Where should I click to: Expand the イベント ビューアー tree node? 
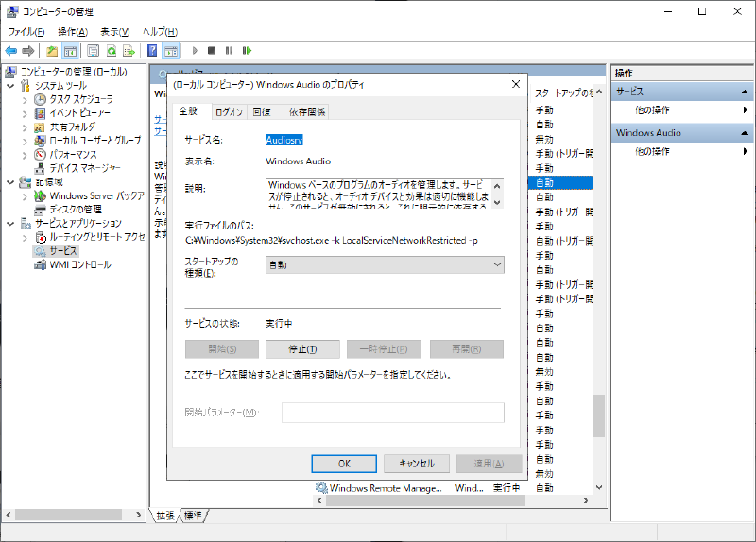(x=25, y=112)
